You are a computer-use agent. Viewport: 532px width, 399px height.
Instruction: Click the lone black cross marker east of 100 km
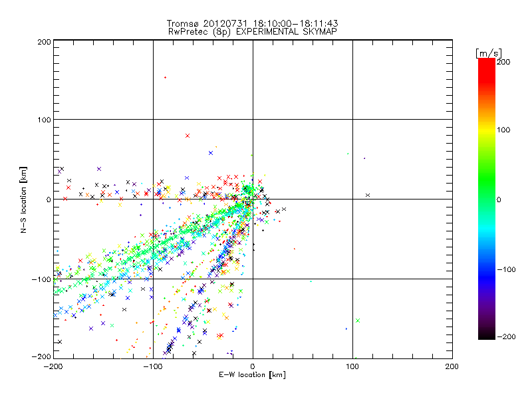368,195
